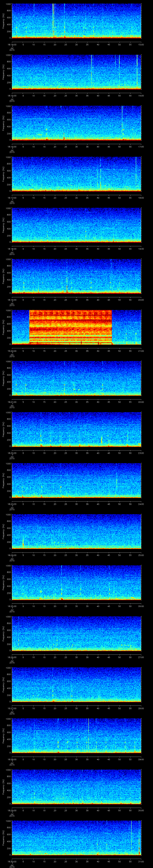The height and width of the screenshot is (868, 153).
Task: Select the spectrogram panel starting at 18:18:00
Action: pos(77,225)
